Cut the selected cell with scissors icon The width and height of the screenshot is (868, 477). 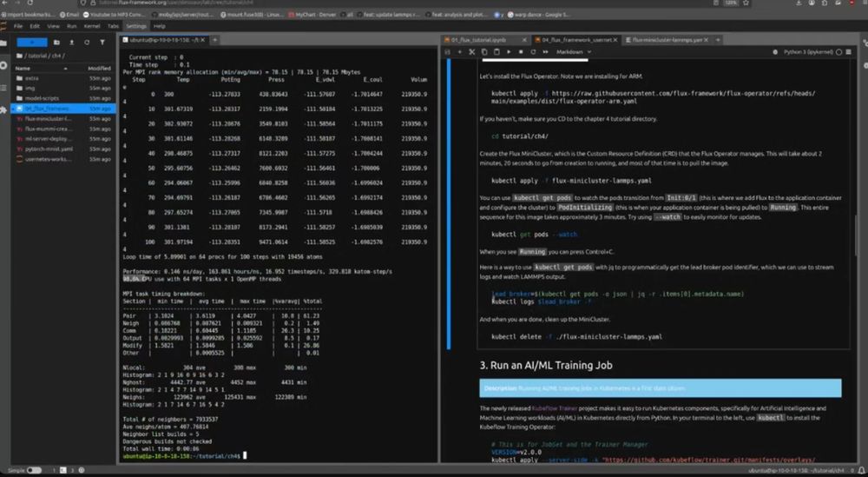(471, 52)
